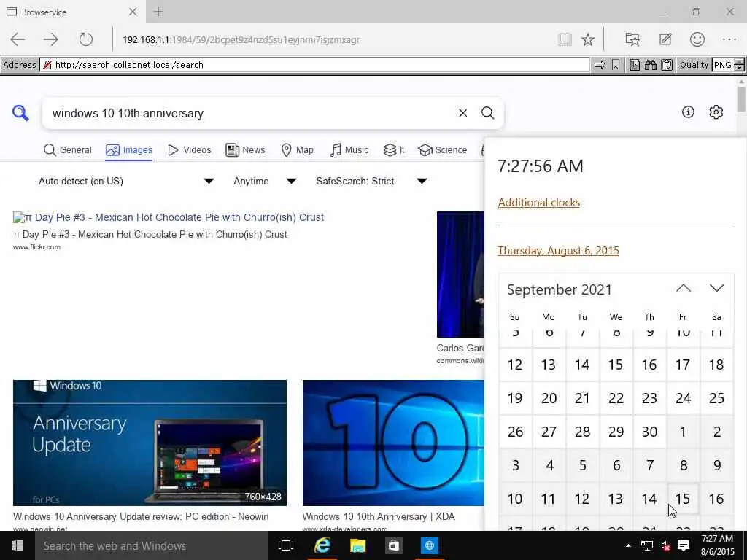747x560 pixels.
Task: Click the Browservice Go arrow button
Action: point(600,65)
